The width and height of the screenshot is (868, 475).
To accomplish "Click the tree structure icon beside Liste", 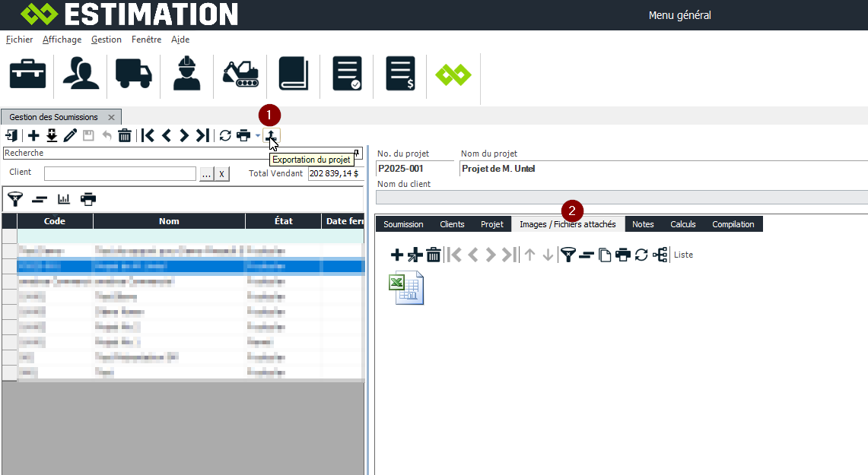I will pos(660,255).
